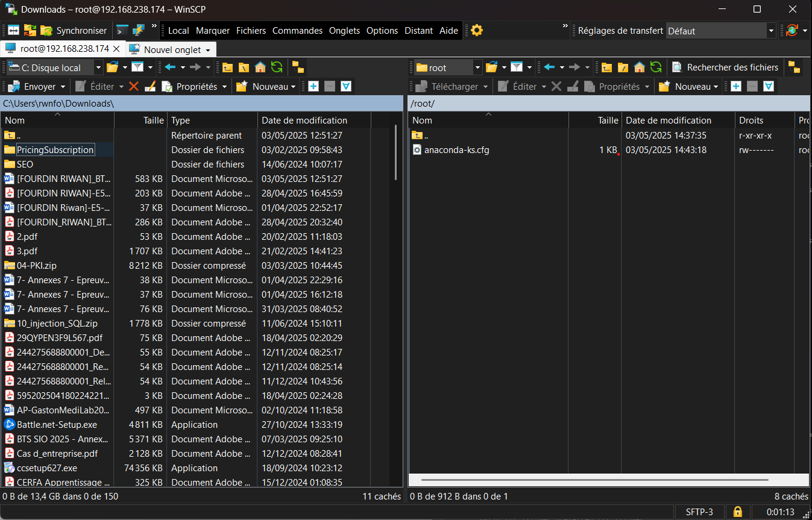Click the remote panel horizontal scrollbar
Screen dimensions: 812x520
tap(595, 480)
